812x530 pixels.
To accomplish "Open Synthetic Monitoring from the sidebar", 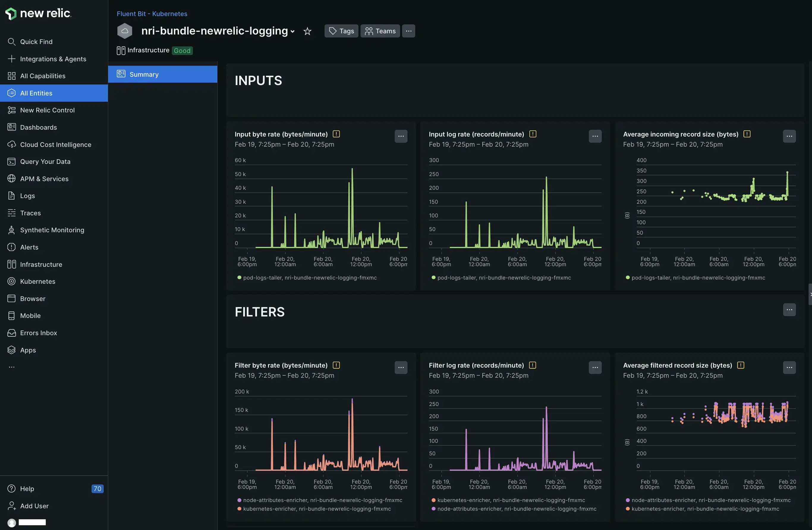I will [x=52, y=230].
